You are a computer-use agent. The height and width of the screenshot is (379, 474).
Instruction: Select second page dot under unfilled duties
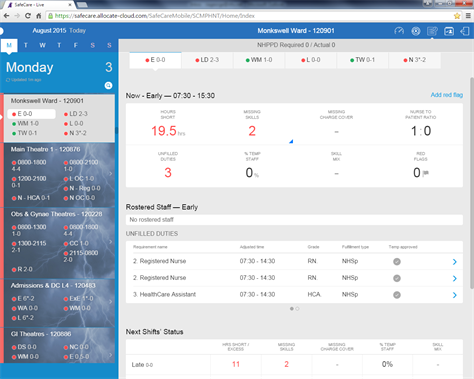tap(297, 309)
